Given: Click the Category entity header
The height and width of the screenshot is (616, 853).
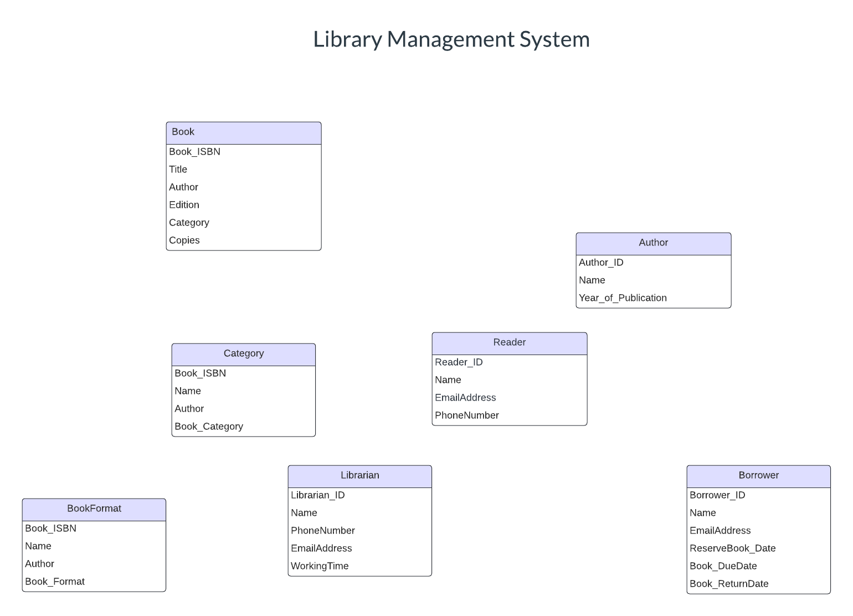Looking at the screenshot, I should coord(244,354).
